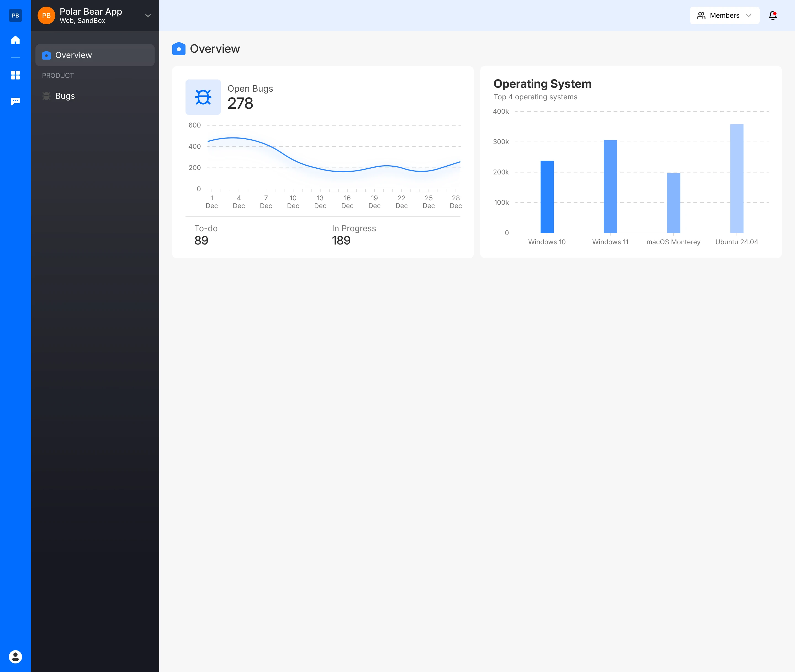Click the Windows 10 bar in chart

547,196
